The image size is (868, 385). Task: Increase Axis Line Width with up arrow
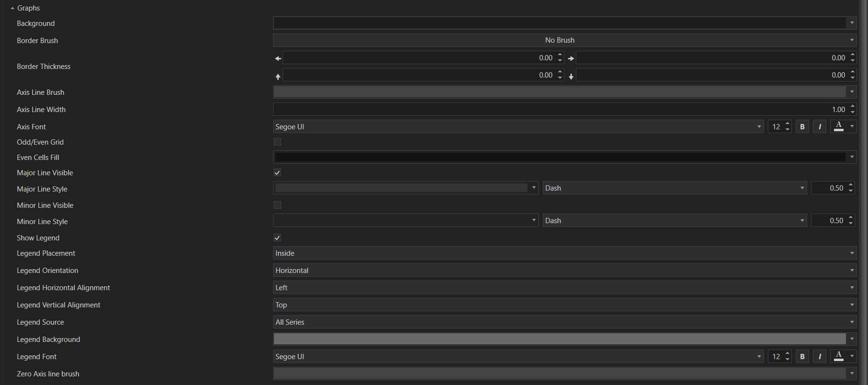[853, 107]
